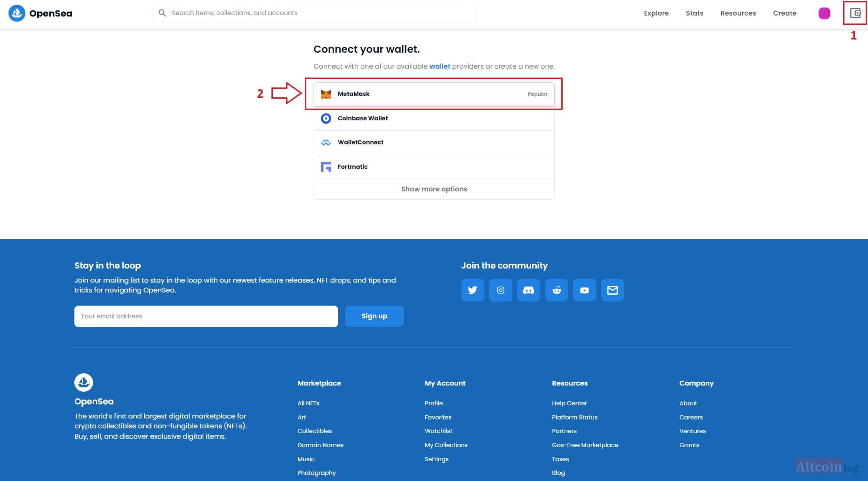Click the pink profile avatar

point(824,13)
